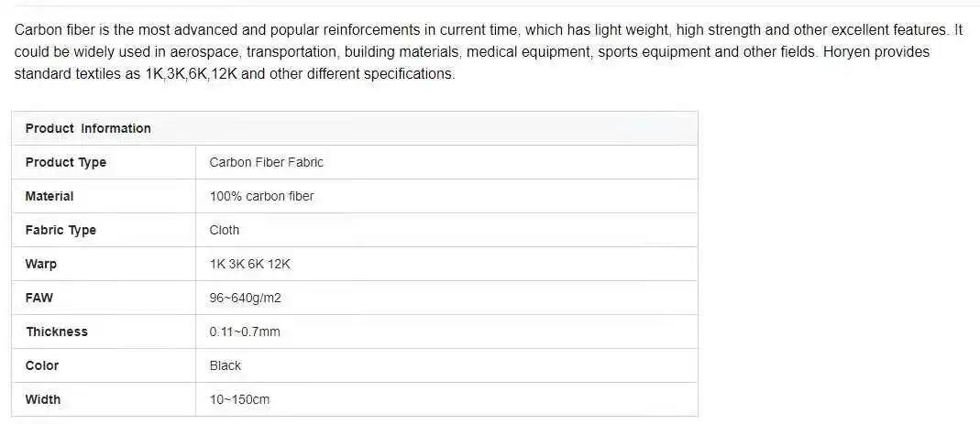Select the Cloth value cell
This screenshot has width=980, height=424.
click(x=225, y=230)
